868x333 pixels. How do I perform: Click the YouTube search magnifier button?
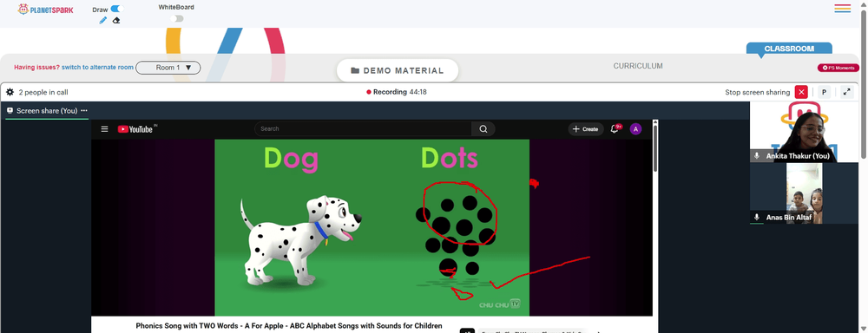(483, 129)
